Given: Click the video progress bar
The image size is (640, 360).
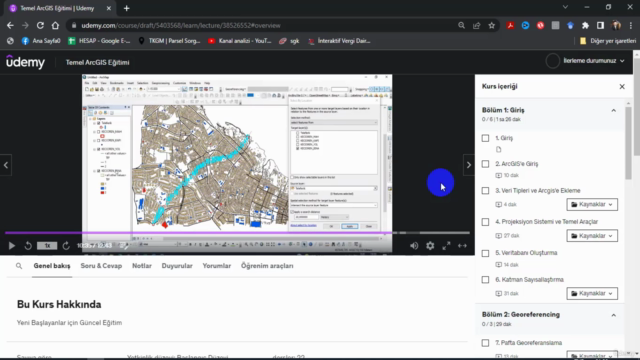Looking at the screenshot, I should [237, 233].
